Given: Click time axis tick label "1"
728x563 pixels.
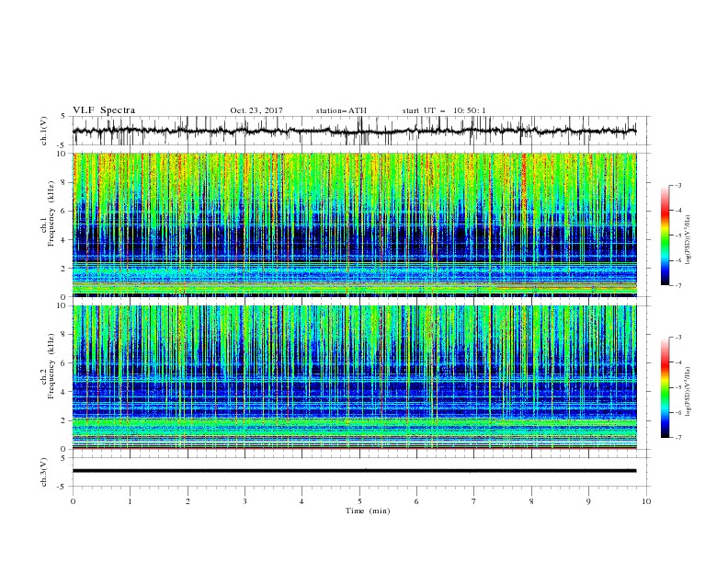Looking at the screenshot, I should point(130,501).
